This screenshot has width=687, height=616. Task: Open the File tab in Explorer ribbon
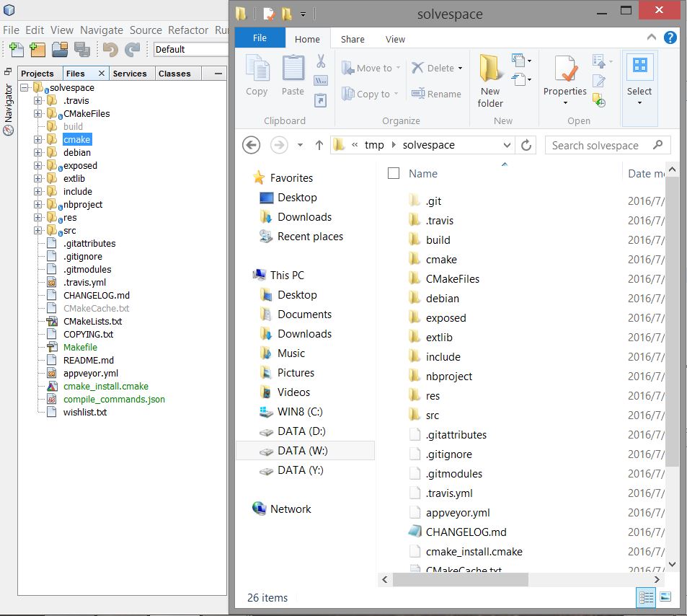pos(260,38)
